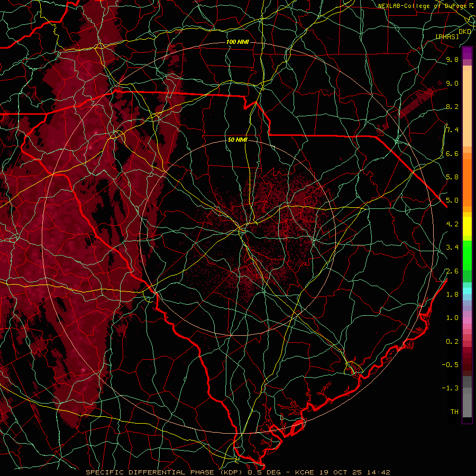This screenshot has width=476, height=476.
Task: Click the bright green color bar segment near 3.4
Action: pos(467,255)
